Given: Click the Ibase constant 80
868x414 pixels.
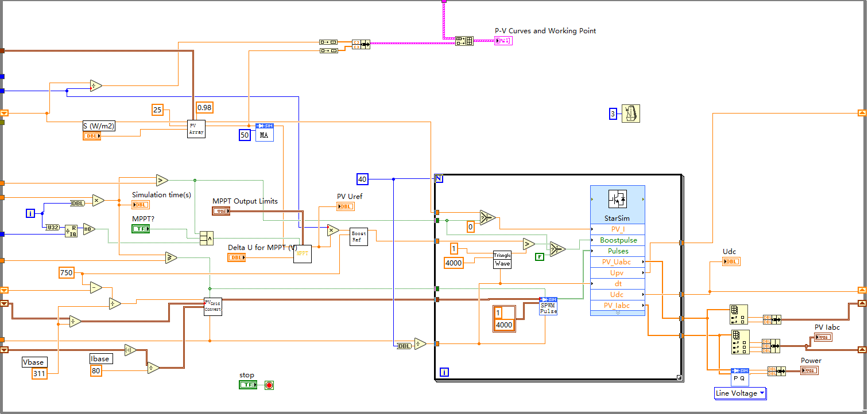Looking at the screenshot, I should (97, 370).
